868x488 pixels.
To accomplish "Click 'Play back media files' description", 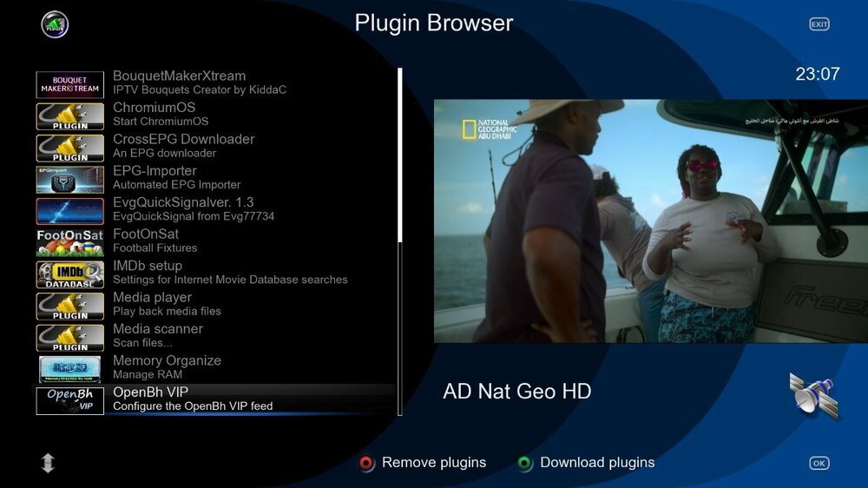I will coord(167,312).
